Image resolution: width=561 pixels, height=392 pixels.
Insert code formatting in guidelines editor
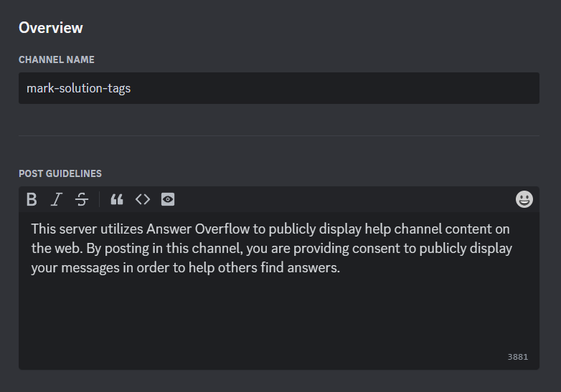coord(143,199)
